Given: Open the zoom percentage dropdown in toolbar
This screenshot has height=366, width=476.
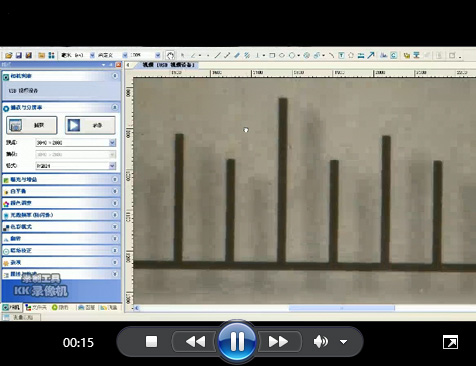Looking at the screenshot, I should [x=158, y=55].
